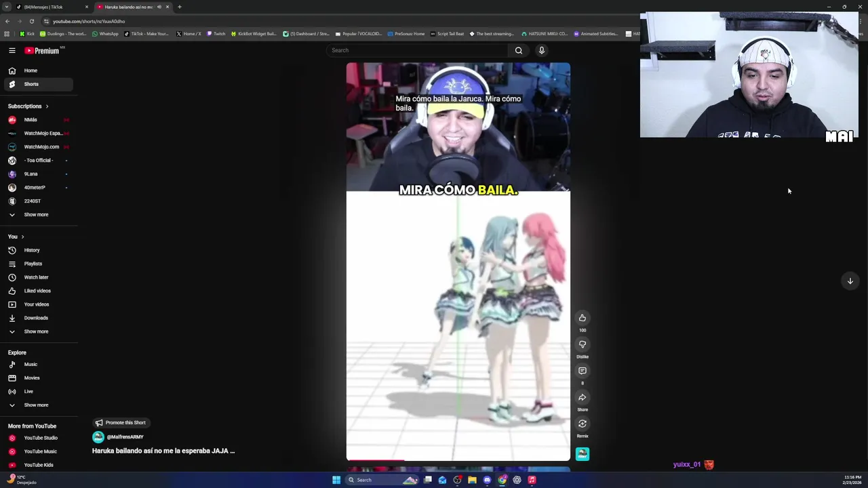Activate voice search microphone
This screenshot has width=868, height=488.
(542, 50)
